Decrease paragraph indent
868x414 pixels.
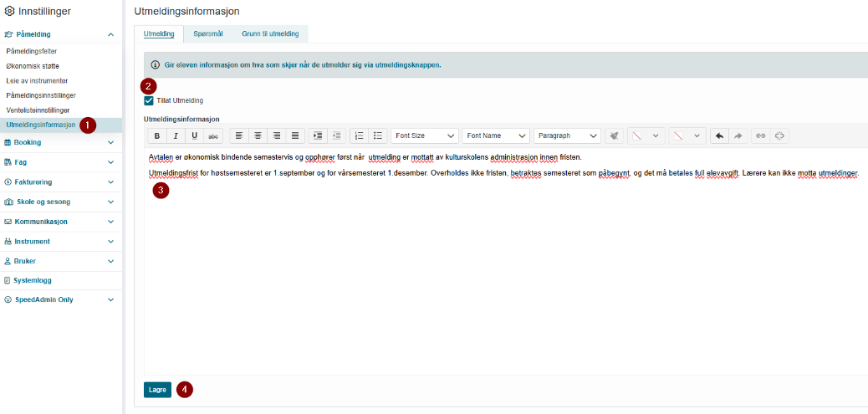coord(336,135)
